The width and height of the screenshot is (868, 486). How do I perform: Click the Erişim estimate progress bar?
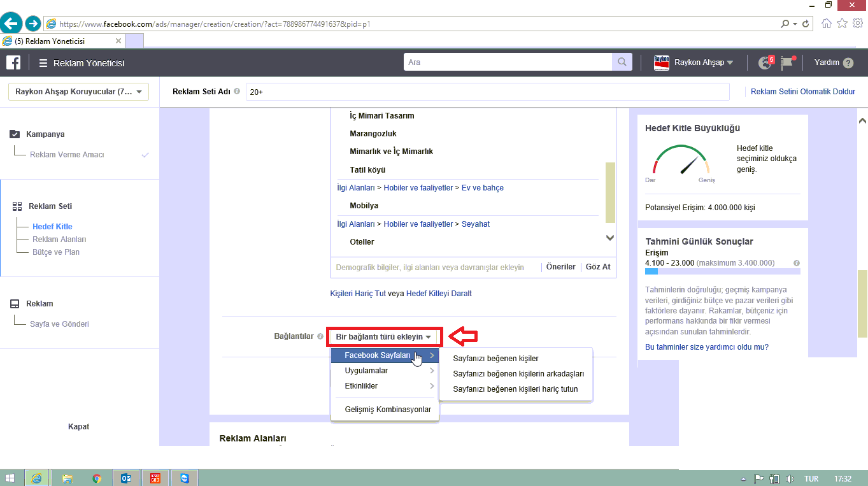tap(722, 271)
